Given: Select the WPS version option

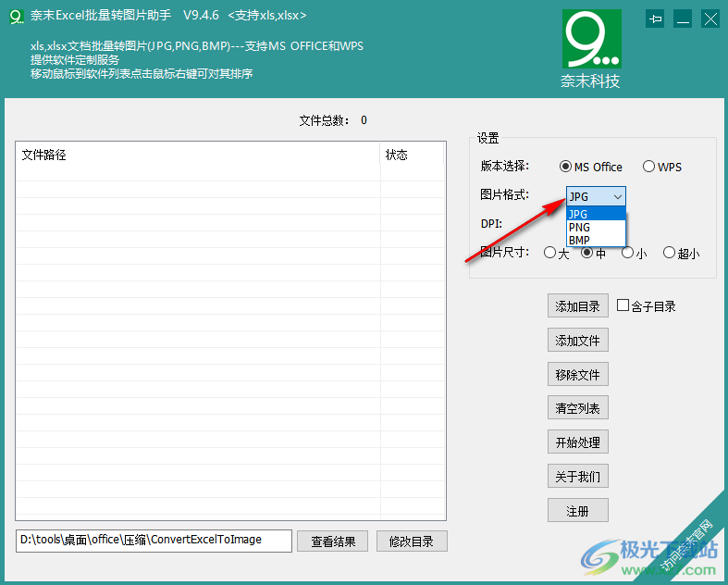Looking at the screenshot, I should click(662, 167).
